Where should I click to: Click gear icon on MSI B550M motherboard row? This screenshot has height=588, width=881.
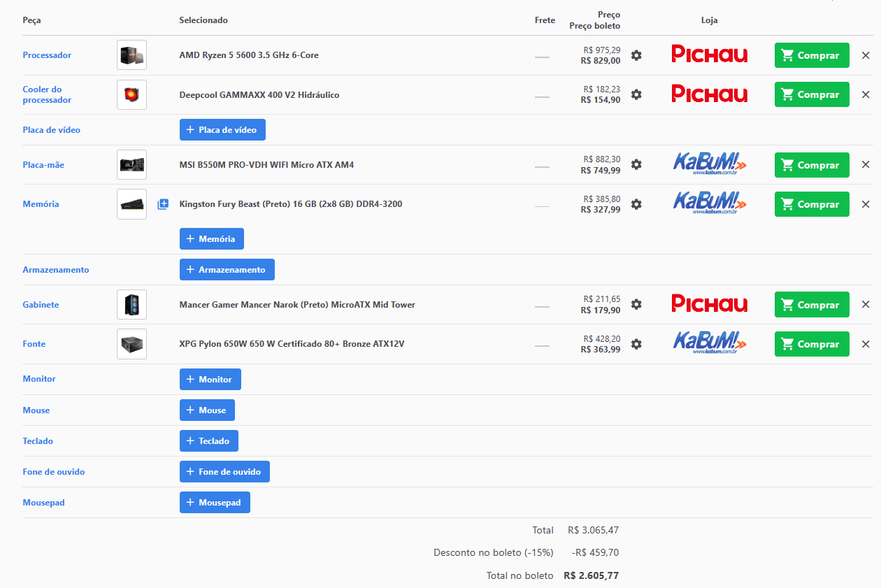636,165
